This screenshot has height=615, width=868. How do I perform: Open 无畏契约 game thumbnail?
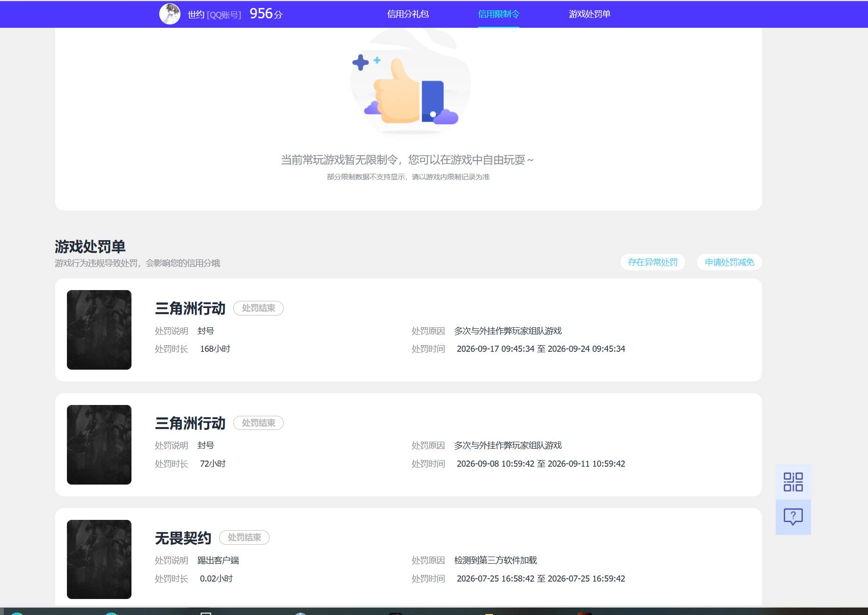click(99, 559)
